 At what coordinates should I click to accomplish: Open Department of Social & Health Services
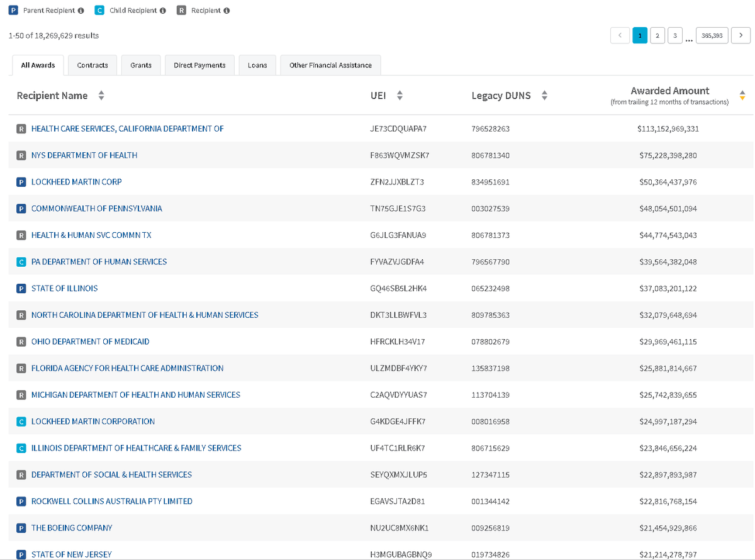(x=112, y=475)
